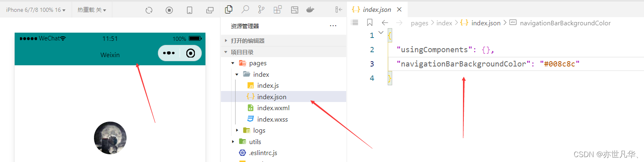Open the Explorer files icon
Image resolution: width=644 pixels, height=162 pixels.
[x=229, y=9]
